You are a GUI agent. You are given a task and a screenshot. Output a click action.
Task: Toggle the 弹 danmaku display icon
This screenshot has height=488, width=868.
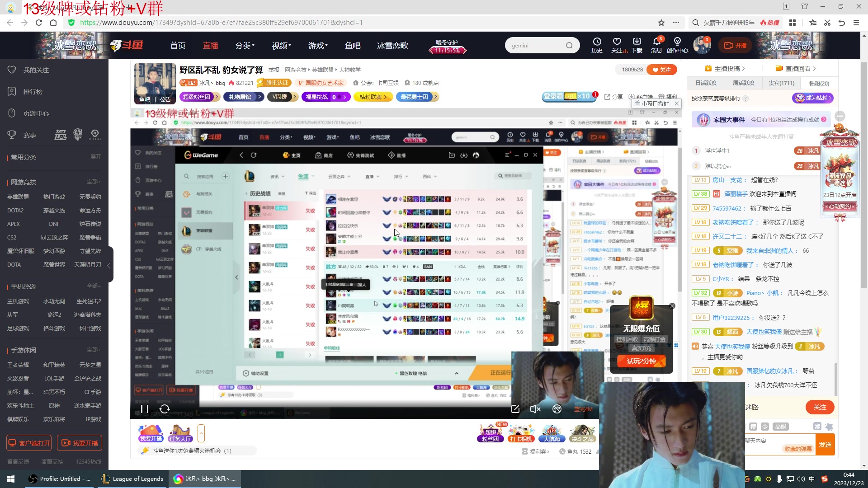click(557, 409)
